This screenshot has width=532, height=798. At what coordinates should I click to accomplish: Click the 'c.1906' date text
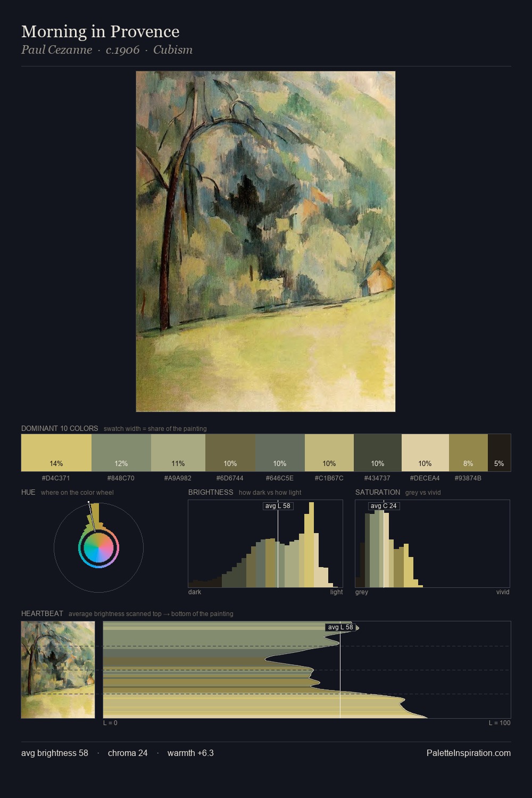[123, 50]
